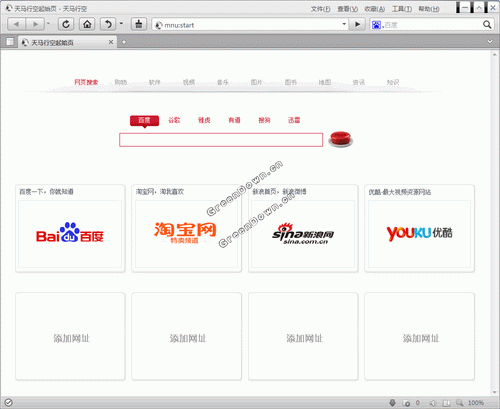The width and height of the screenshot is (500, 409).
Task: Select the 视频 category
Action: [x=189, y=82]
